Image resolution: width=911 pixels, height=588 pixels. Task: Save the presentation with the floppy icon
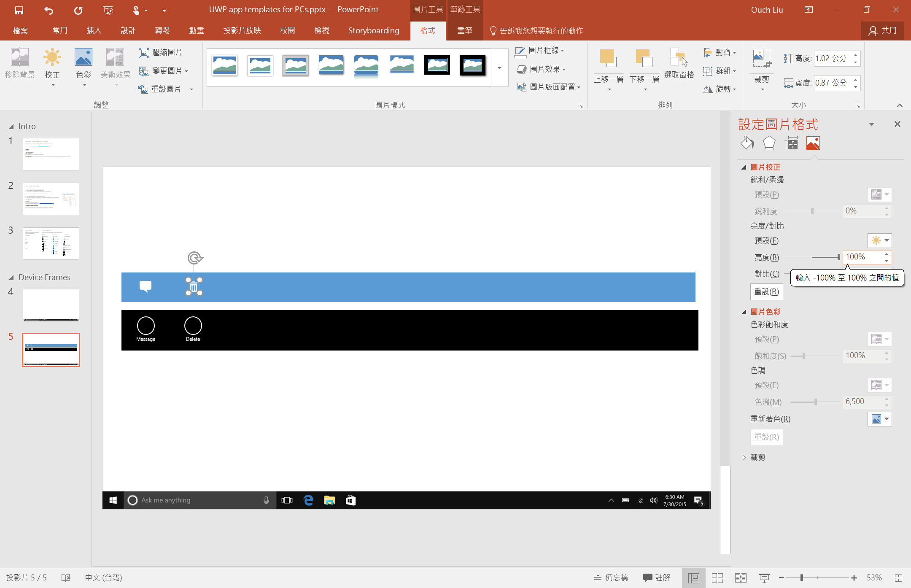19,10
